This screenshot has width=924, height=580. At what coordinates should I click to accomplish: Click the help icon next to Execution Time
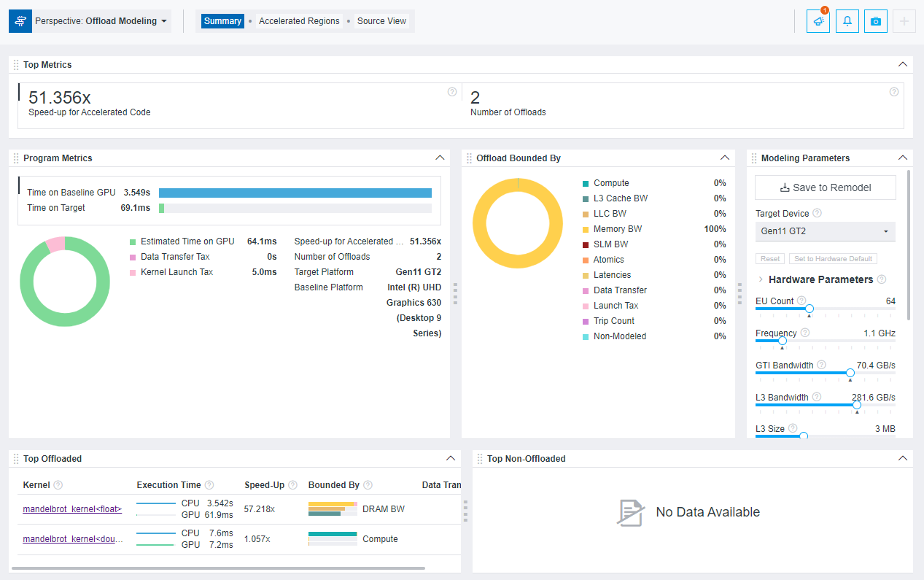pyautogui.click(x=210, y=484)
